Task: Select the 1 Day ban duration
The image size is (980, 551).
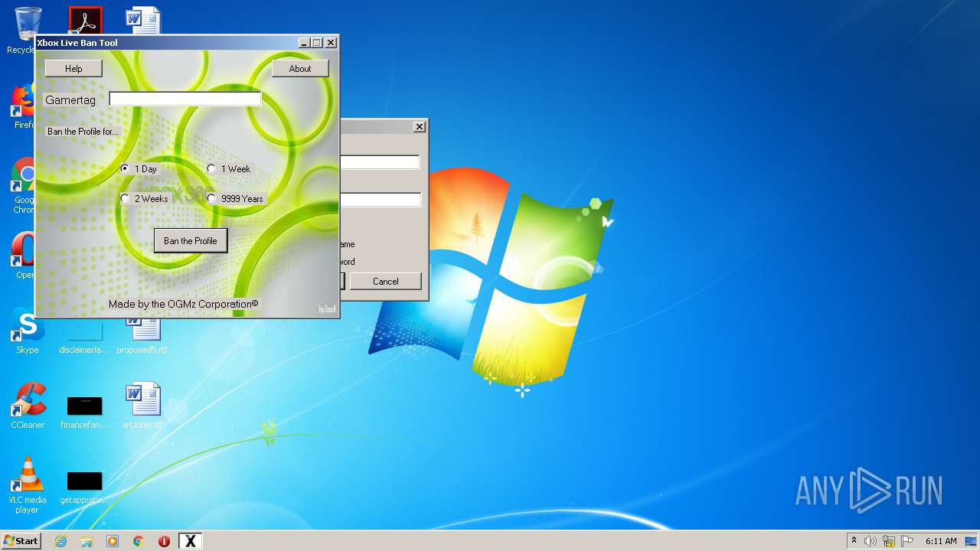Action: [x=139, y=168]
